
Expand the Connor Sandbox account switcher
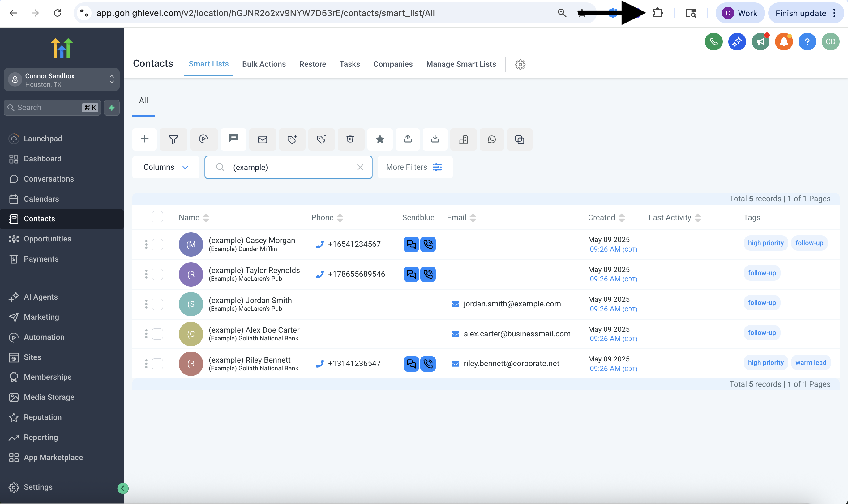click(62, 80)
